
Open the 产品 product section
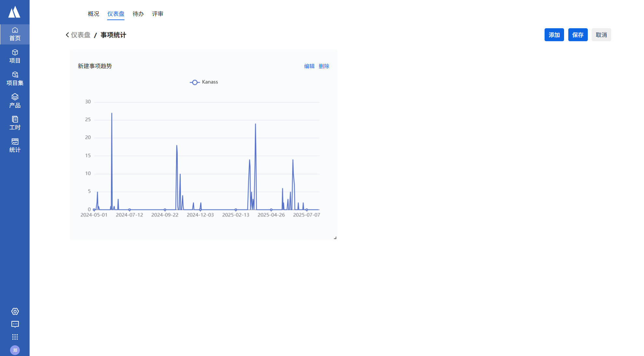point(15,101)
